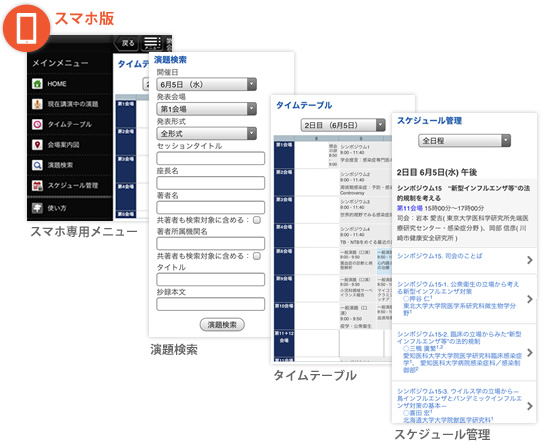Screen dimensions: 550x445
Task: Open シンポジウム15-1 公衆衛生の立場 entry
Action: [x=464, y=299]
